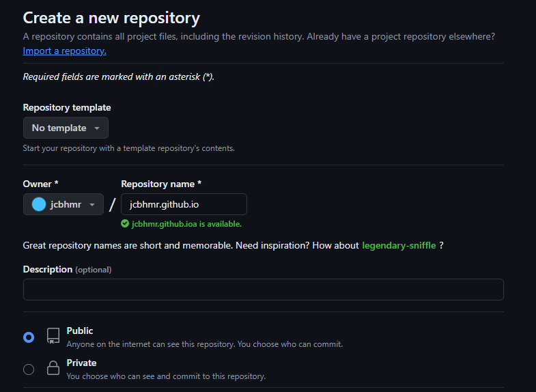Screen dimensions: 536x392
Task: Use the legendary-sniffle name suggestion
Action: 399,245
